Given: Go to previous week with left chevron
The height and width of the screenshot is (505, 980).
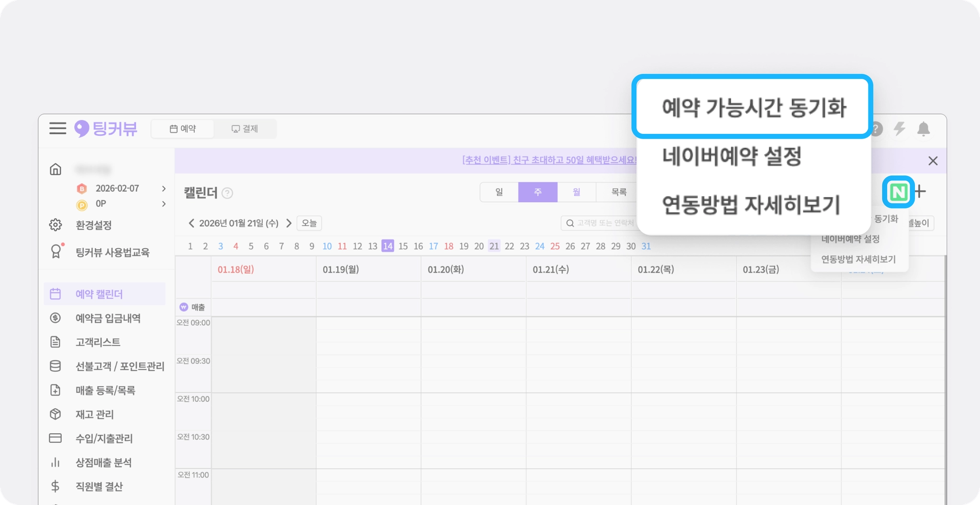Looking at the screenshot, I should point(191,223).
